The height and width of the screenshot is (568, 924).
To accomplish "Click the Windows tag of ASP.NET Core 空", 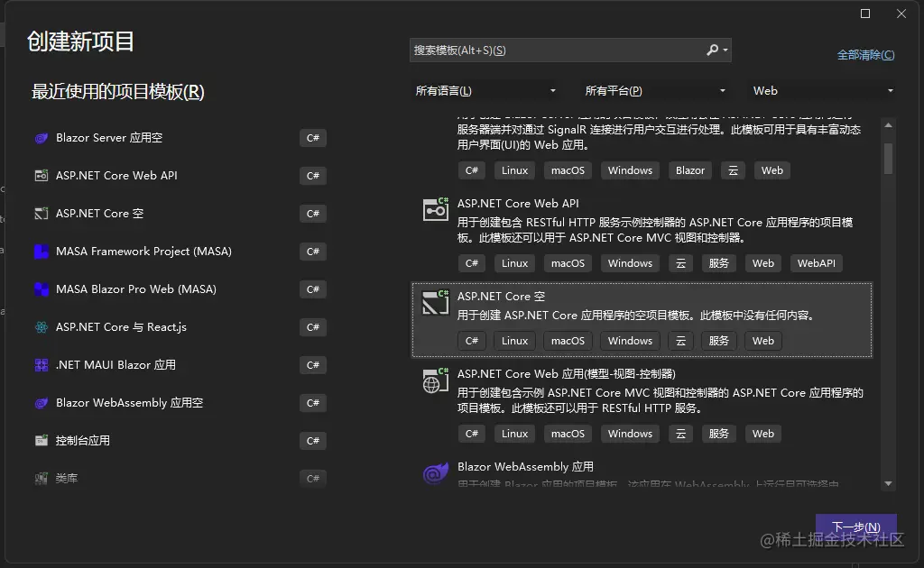I will [630, 341].
